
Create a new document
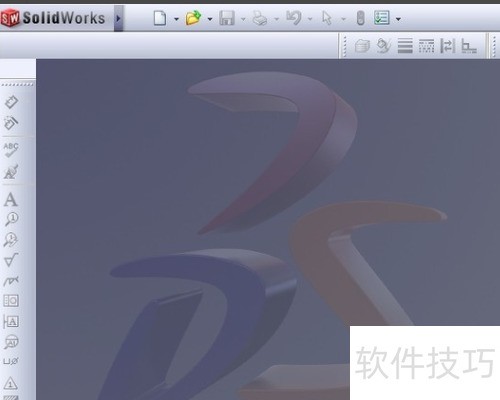(x=160, y=18)
